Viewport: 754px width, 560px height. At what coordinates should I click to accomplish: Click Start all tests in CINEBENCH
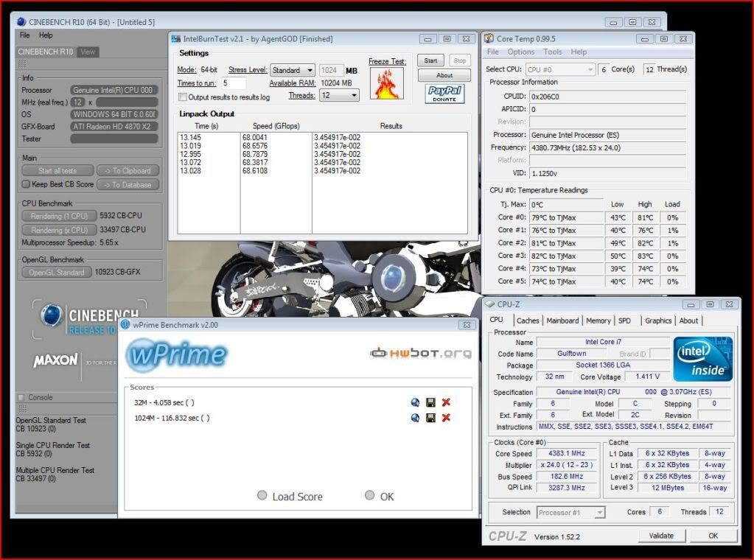(x=57, y=171)
